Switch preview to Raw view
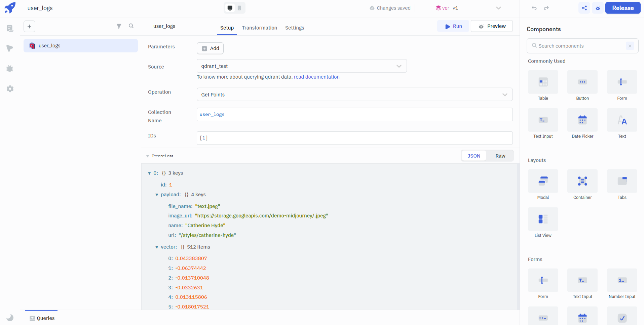 click(x=500, y=156)
